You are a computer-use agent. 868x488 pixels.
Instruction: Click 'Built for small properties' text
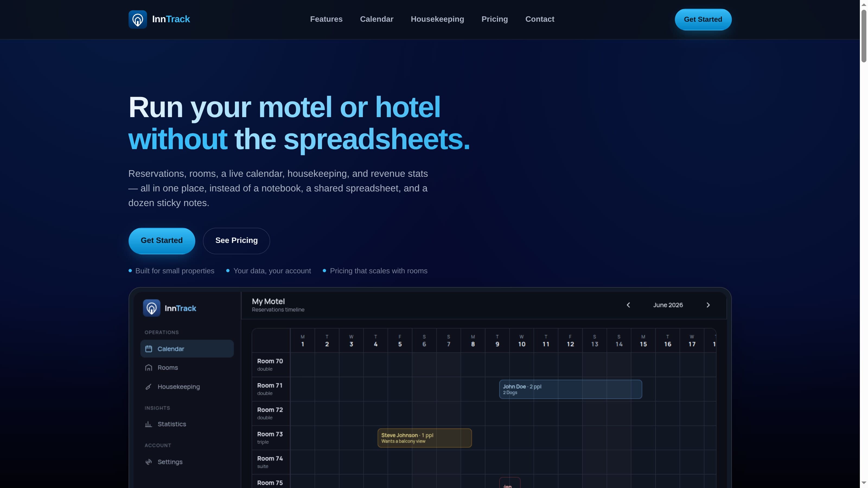174,271
